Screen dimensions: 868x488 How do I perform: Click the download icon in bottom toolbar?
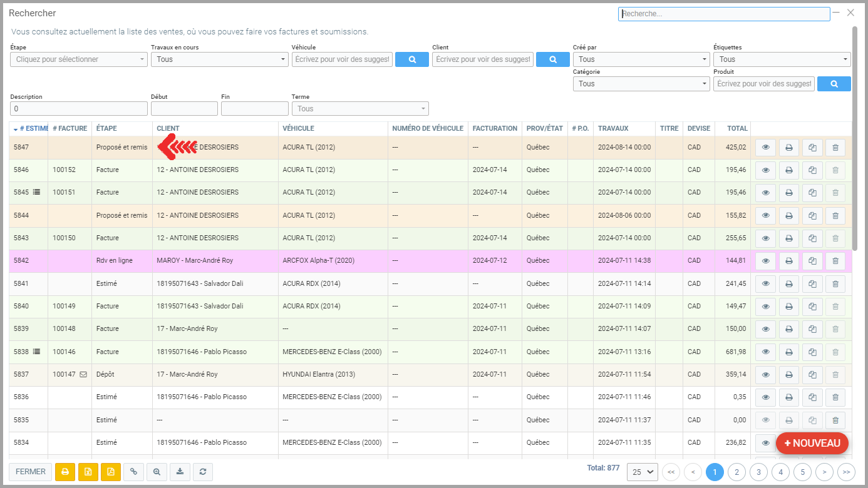tap(180, 472)
